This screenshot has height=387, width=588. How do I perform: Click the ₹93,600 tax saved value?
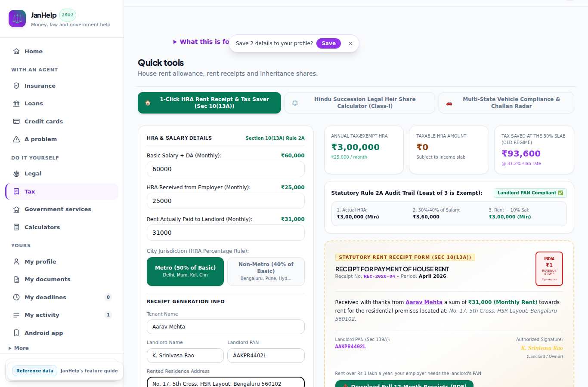[x=521, y=154]
